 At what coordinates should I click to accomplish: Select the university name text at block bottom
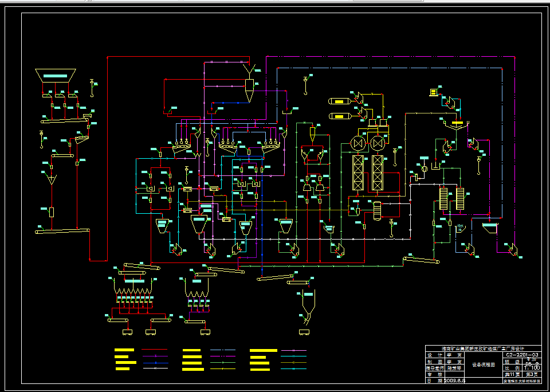pos(522,381)
